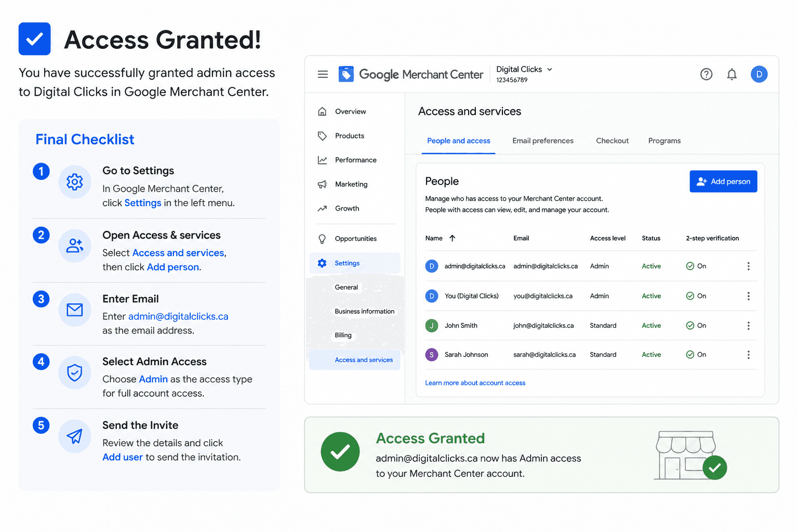The width and height of the screenshot is (798, 532).
Task: Switch to Programs tab
Action: (664, 141)
